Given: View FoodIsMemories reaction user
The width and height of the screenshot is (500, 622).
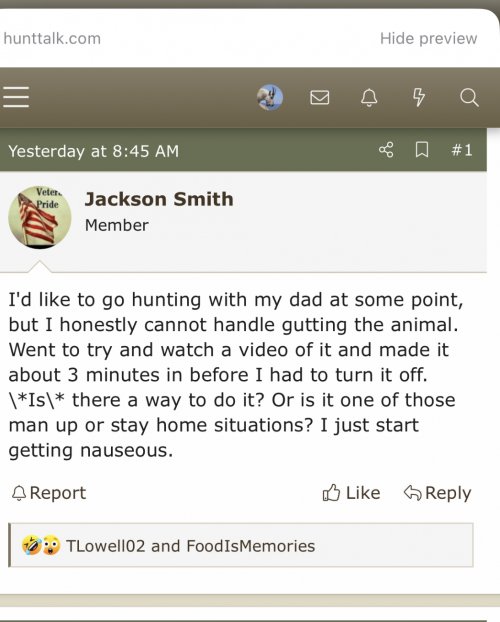Looking at the screenshot, I should [250, 546].
